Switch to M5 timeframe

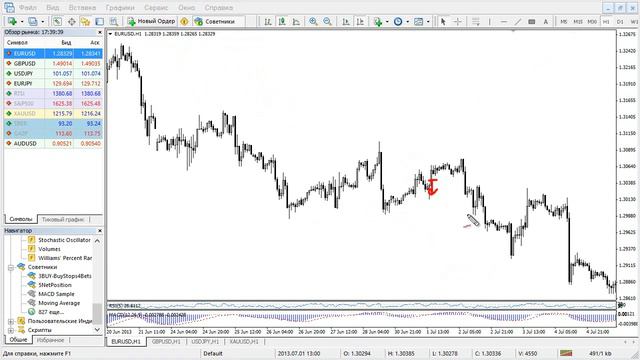(564, 22)
